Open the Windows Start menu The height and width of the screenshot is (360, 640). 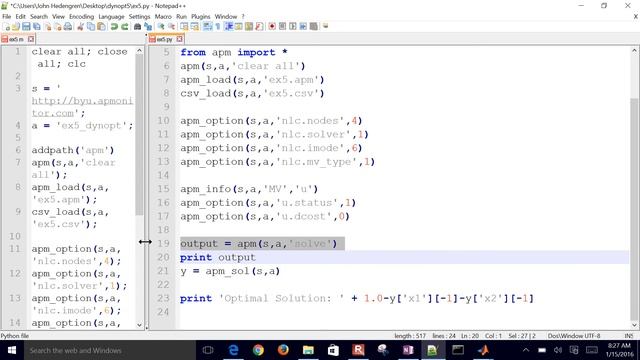(11, 350)
